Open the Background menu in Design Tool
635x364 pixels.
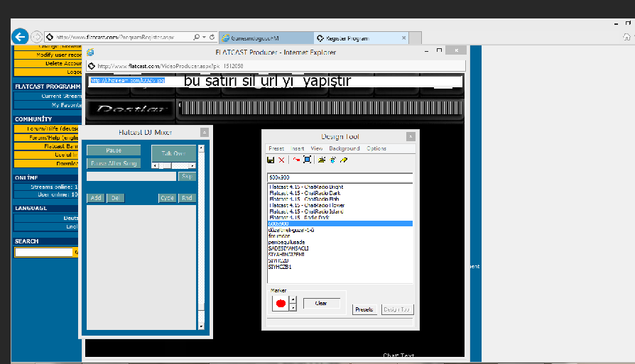click(344, 148)
